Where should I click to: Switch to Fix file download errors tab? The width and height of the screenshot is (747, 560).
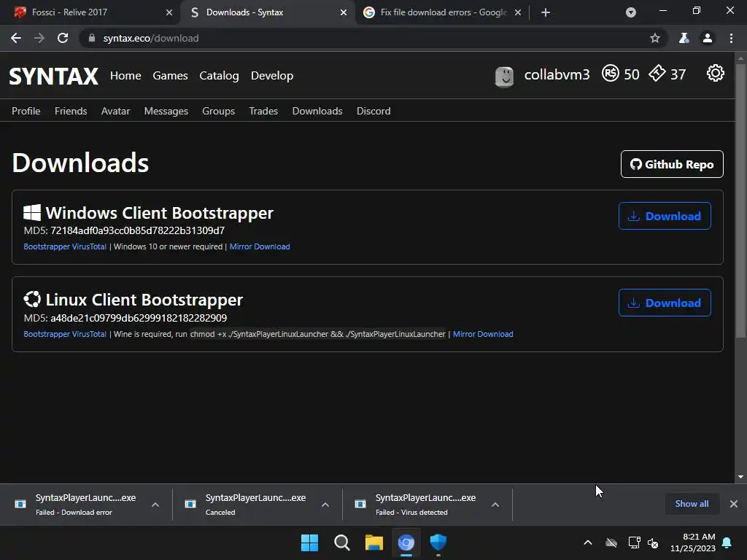tap(444, 12)
